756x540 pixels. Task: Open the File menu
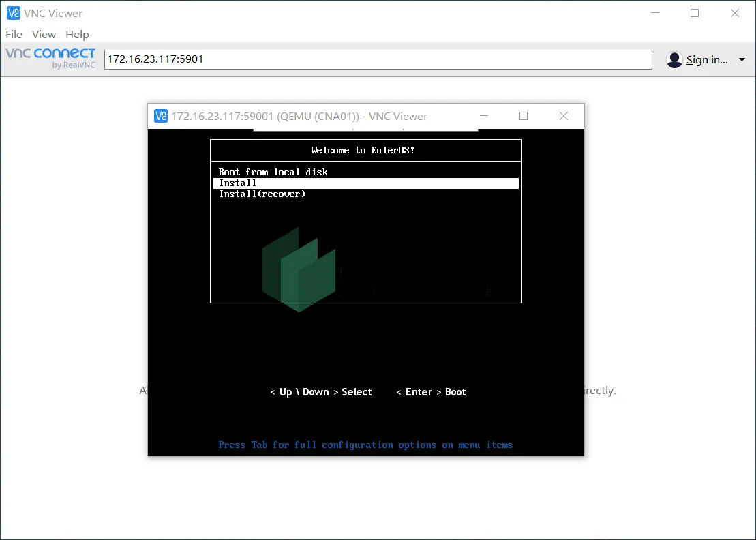tap(14, 34)
